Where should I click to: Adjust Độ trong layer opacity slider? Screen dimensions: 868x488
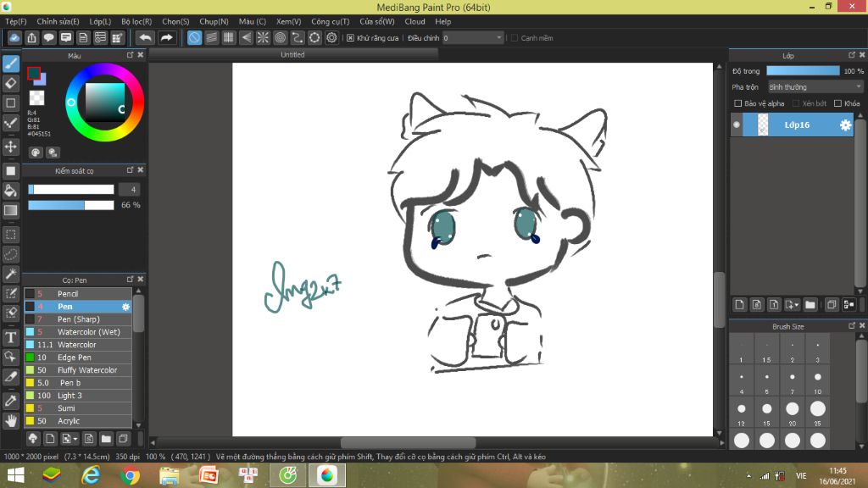pos(803,71)
